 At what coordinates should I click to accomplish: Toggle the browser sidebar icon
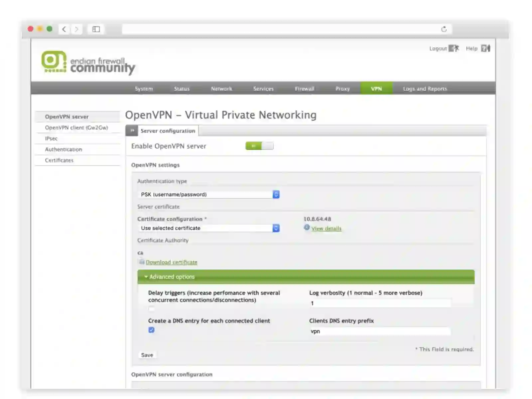96,29
